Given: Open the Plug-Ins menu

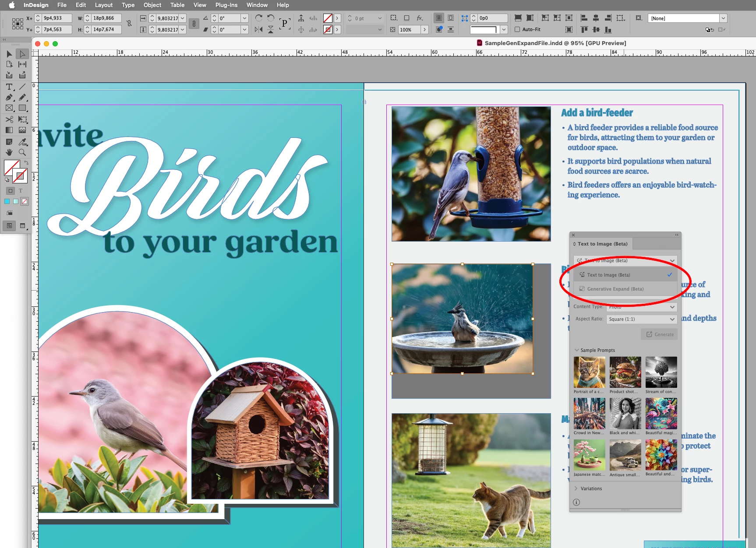Looking at the screenshot, I should coord(226,5).
